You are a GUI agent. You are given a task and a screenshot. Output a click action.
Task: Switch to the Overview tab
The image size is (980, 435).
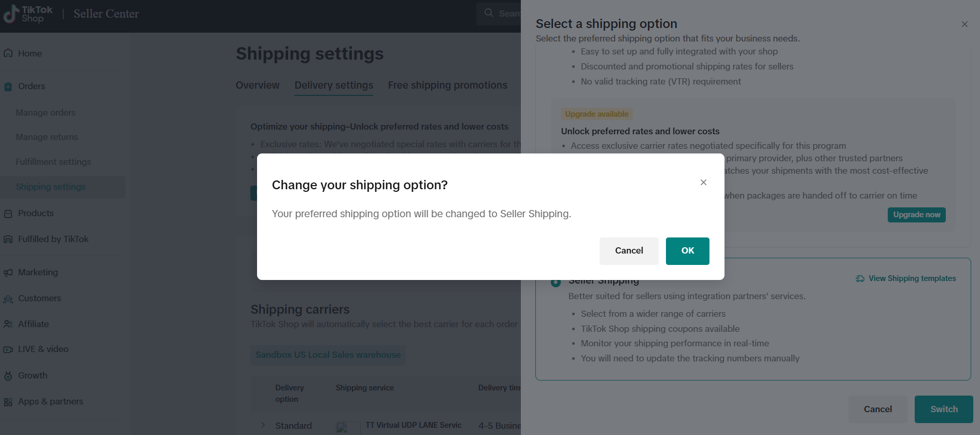coord(258,85)
